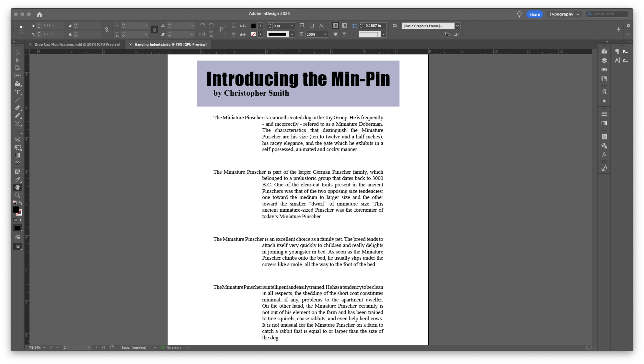Viewport: 644px width, 364px height.
Task: Select the Eyedropper tool
Action: pyautogui.click(x=17, y=180)
